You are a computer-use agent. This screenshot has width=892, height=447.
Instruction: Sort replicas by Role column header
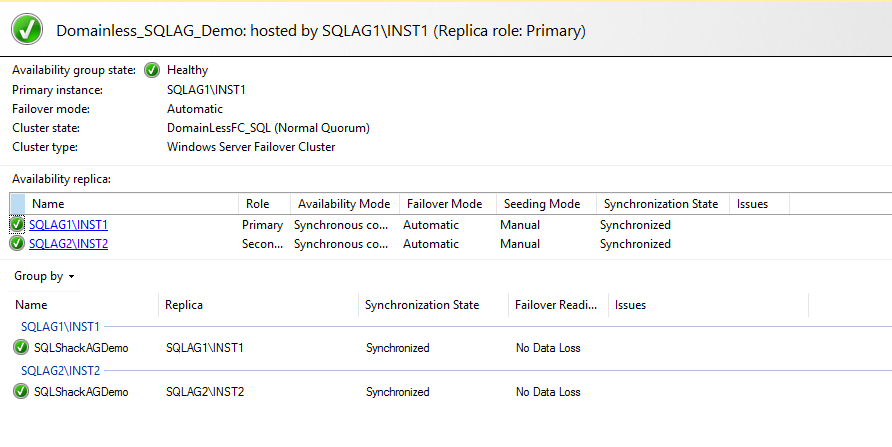coord(258,204)
